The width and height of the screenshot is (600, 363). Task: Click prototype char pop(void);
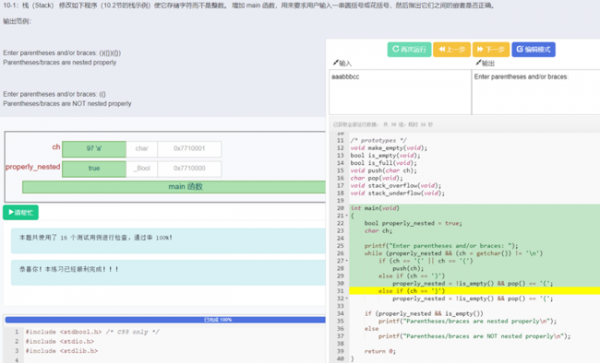click(x=377, y=178)
